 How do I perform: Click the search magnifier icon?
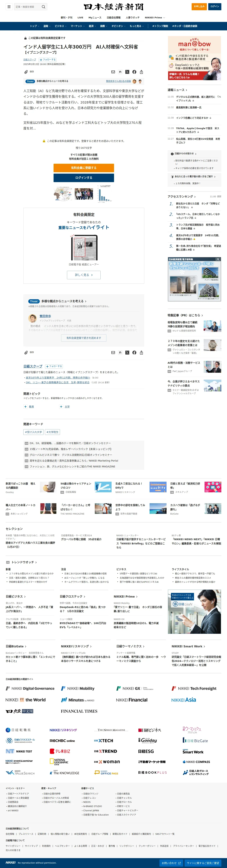(43, 7)
